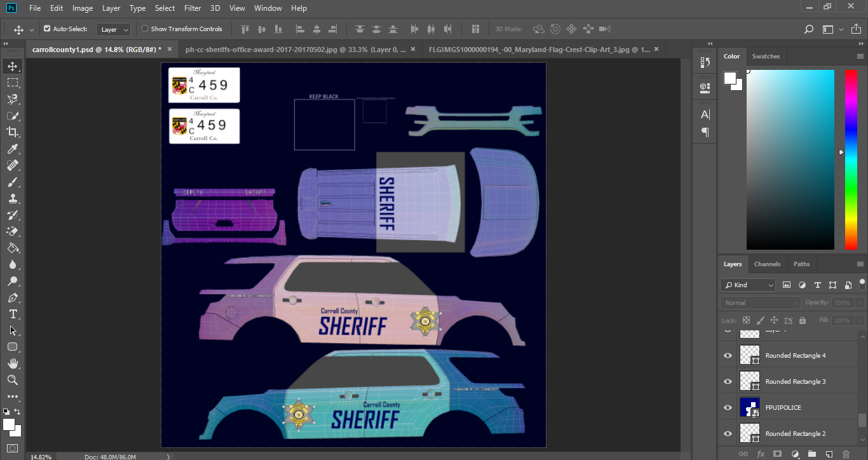868x460 pixels.
Task: Enable Show Transform Controls checkbox
Action: pyautogui.click(x=145, y=29)
